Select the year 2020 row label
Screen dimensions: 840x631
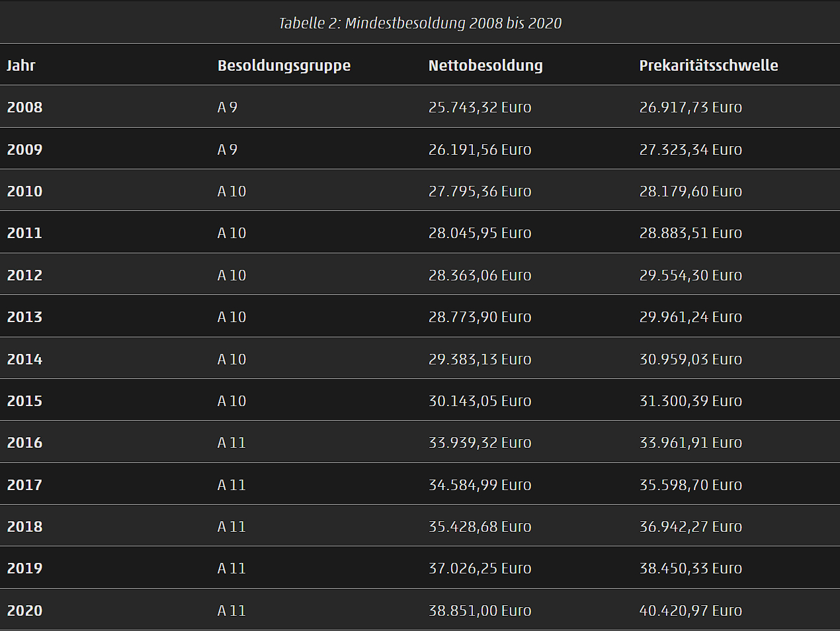coord(24,610)
